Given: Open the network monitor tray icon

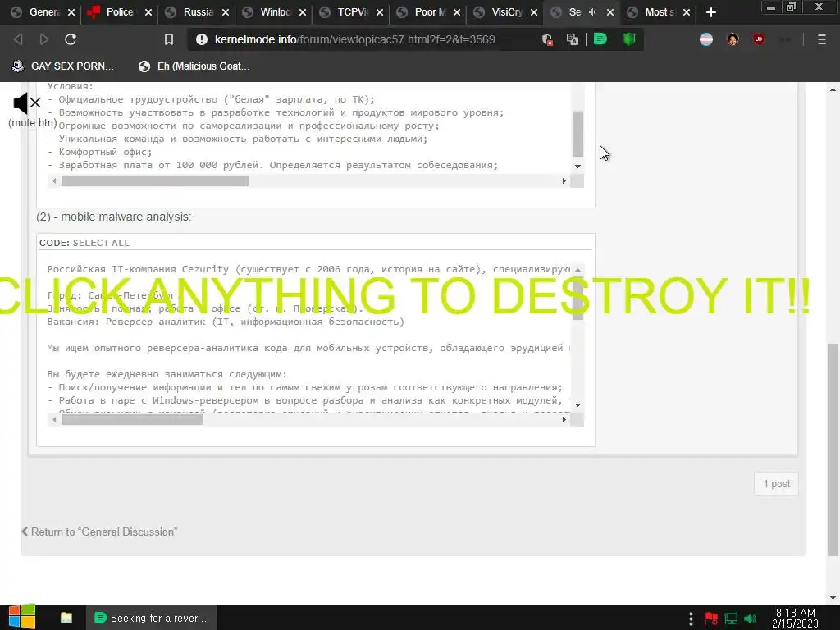Looking at the screenshot, I should [x=731, y=619].
